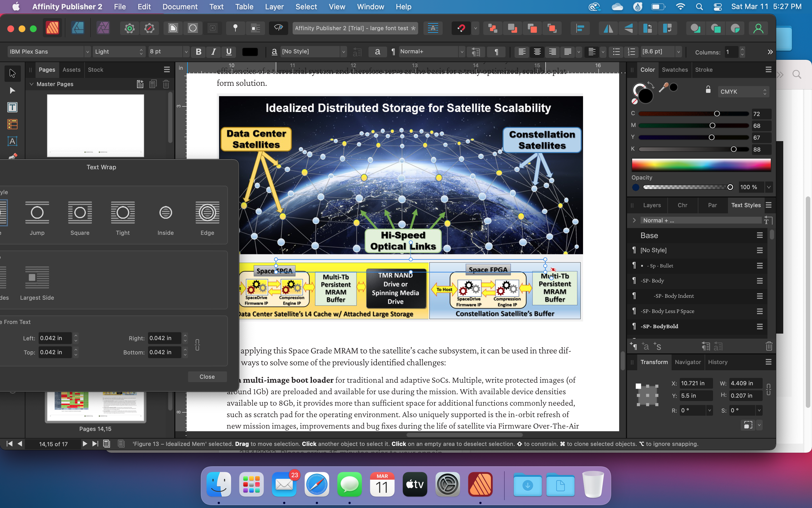This screenshot has width=812, height=508.
Task: Open the Table menu
Action: [244, 7]
